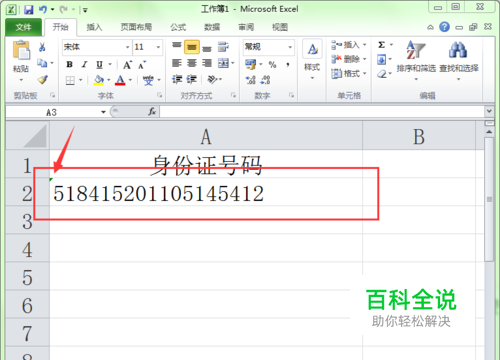Decrease indent of cell
The image size is (500, 360).
pyautogui.click(x=177, y=79)
